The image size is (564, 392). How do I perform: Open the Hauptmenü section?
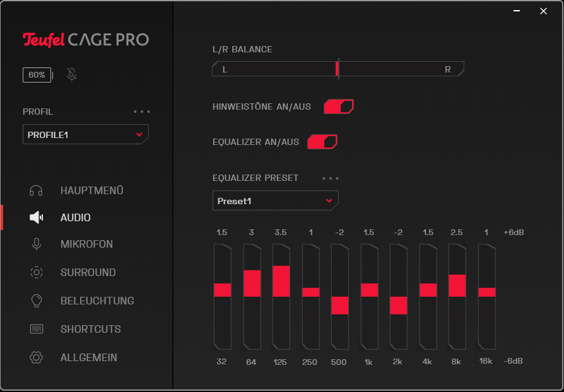click(92, 190)
